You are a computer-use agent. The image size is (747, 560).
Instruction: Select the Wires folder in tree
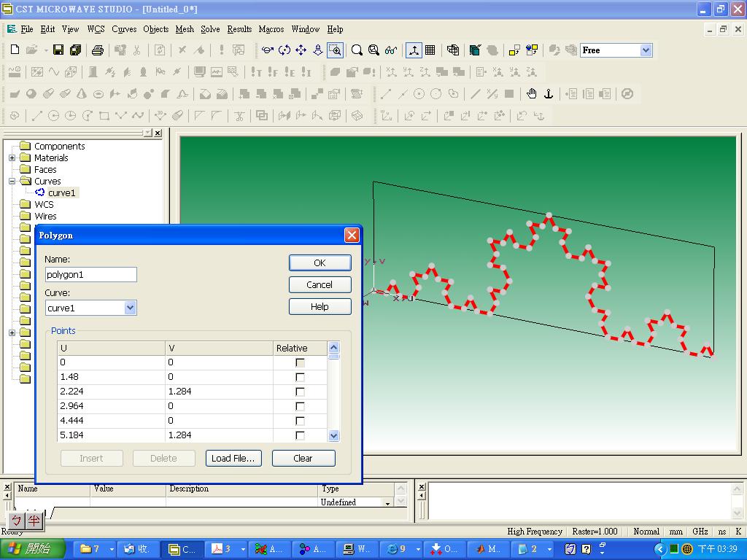(x=45, y=216)
